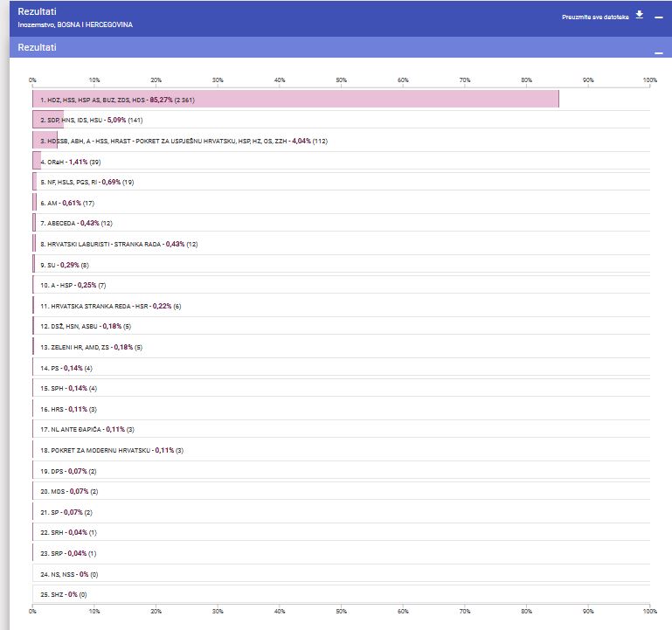
Task: Select the SHZ 0% result row
Action: coord(64,595)
